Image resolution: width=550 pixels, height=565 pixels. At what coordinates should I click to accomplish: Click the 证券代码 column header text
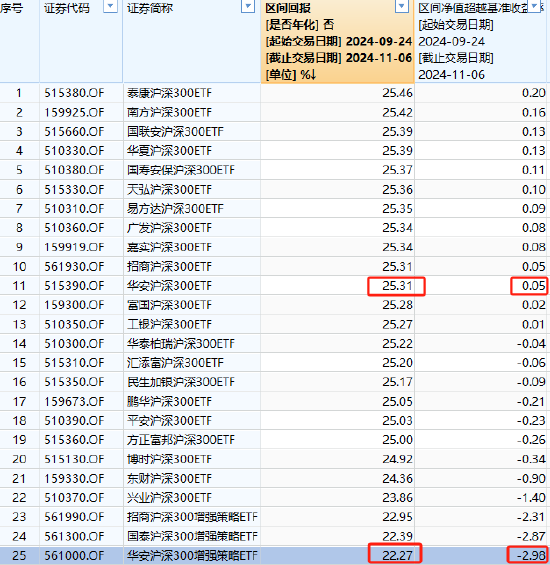(x=67, y=8)
